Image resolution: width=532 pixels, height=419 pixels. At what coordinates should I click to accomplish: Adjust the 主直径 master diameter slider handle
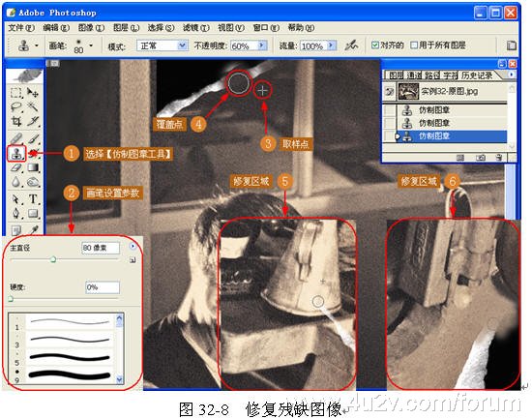(53, 259)
